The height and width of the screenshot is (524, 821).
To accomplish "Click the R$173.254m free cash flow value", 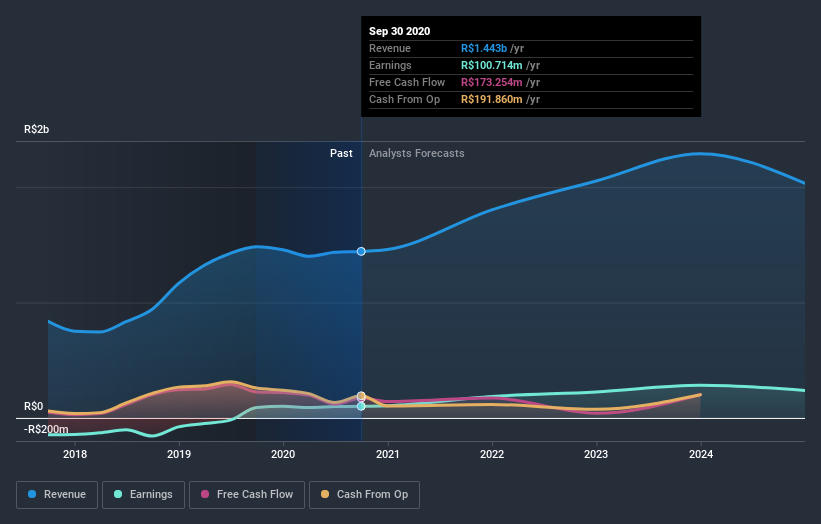I will coord(492,82).
